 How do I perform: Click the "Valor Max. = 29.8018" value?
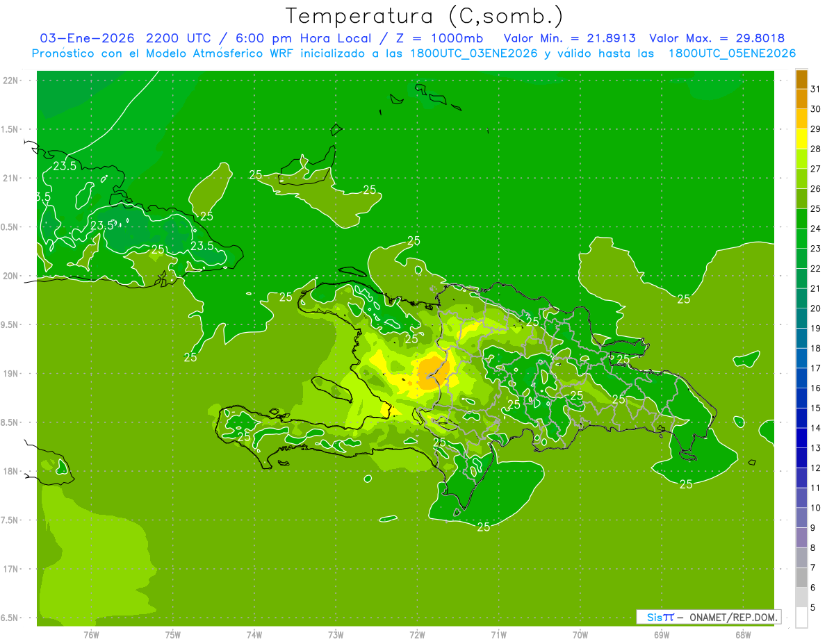tap(717, 38)
